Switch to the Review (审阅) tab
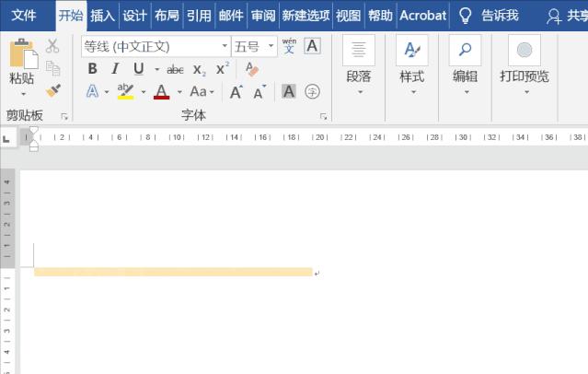The width and height of the screenshot is (588, 374). tap(263, 16)
